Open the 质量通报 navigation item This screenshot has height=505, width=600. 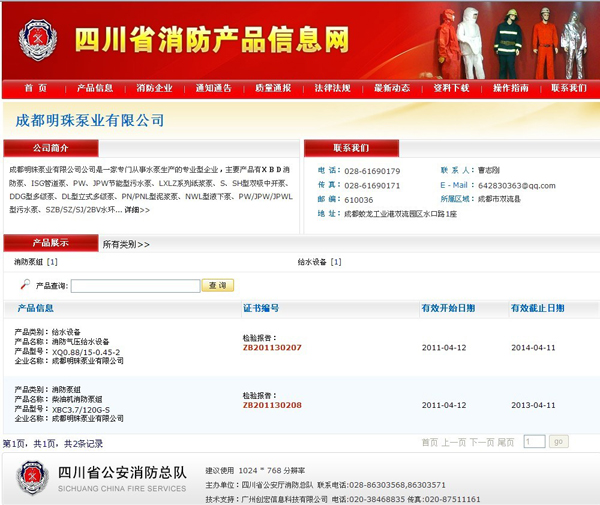point(273,88)
